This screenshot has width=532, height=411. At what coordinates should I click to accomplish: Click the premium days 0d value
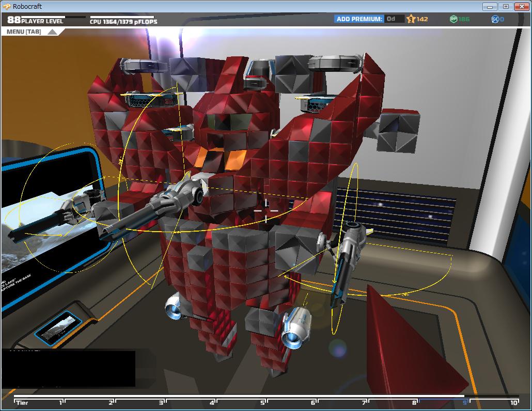point(391,19)
